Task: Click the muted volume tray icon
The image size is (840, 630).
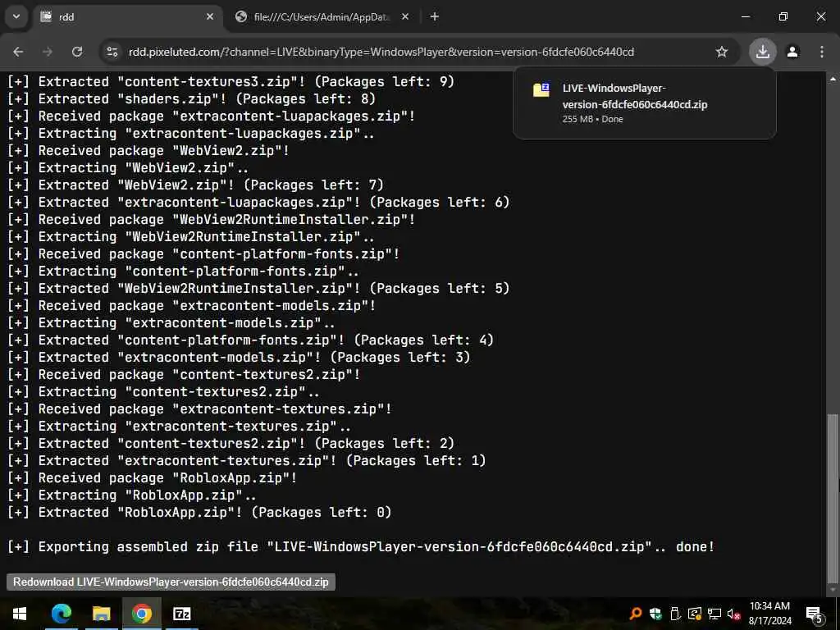Action: [x=734, y=614]
